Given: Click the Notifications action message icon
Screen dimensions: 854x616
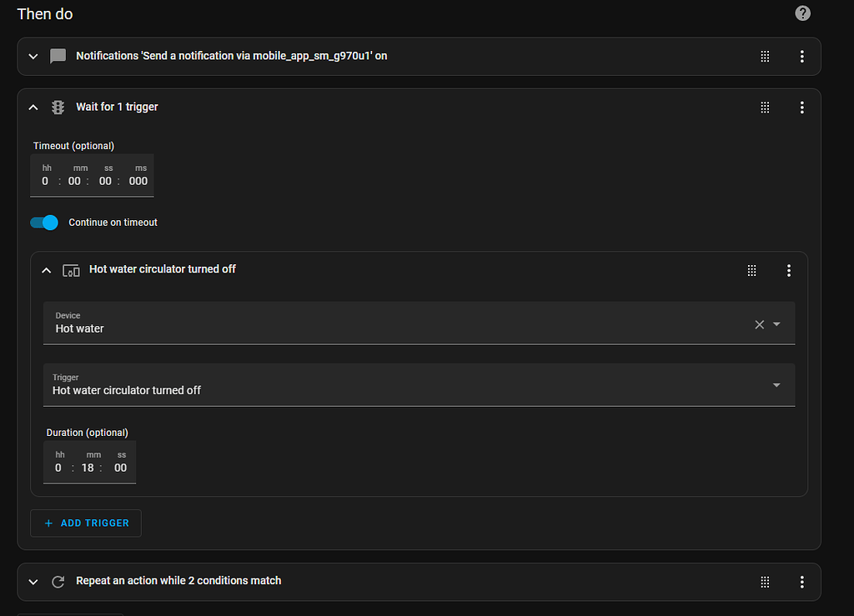Looking at the screenshot, I should click(x=58, y=56).
